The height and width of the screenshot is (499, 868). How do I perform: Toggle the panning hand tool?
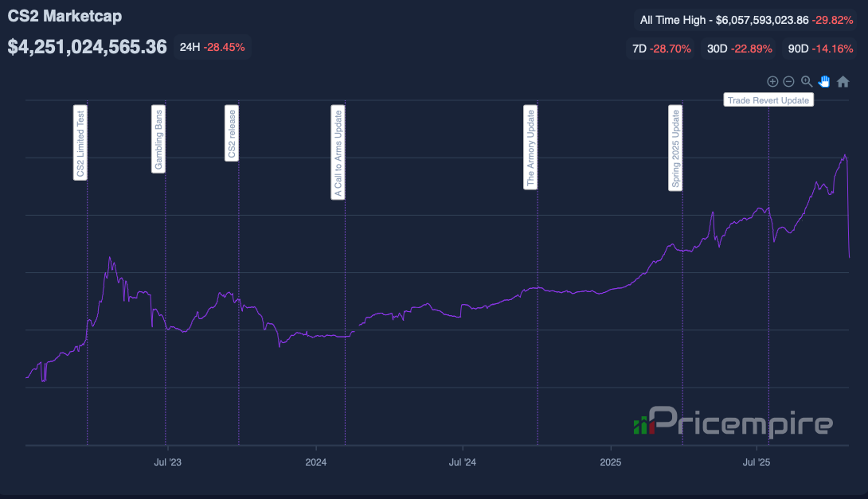(x=824, y=81)
